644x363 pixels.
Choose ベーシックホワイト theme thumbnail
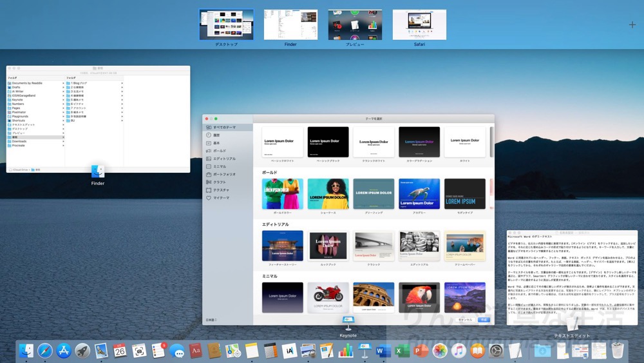(x=283, y=142)
